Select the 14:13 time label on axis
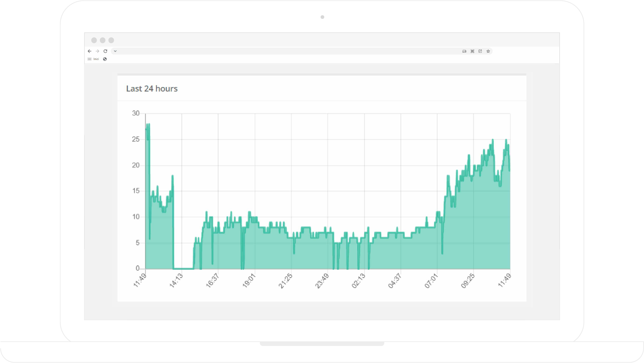 click(x=176, y=281)
